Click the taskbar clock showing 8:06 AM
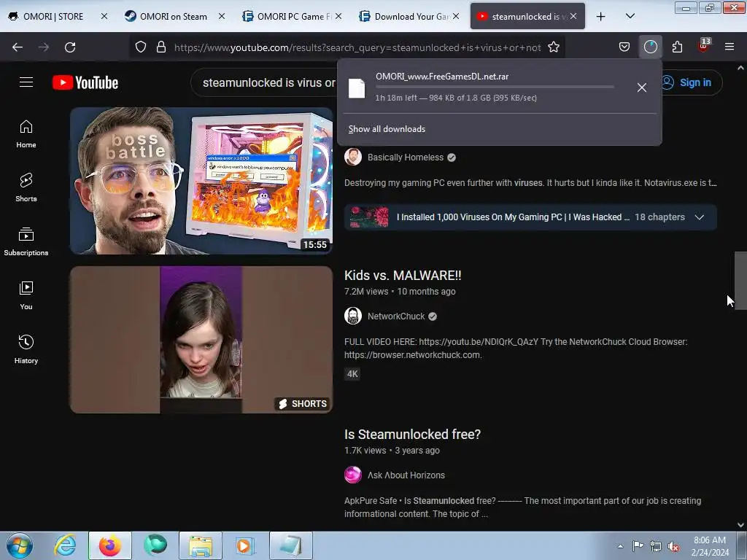The width and height of the screenshot is (747, 560). (710, 546)
